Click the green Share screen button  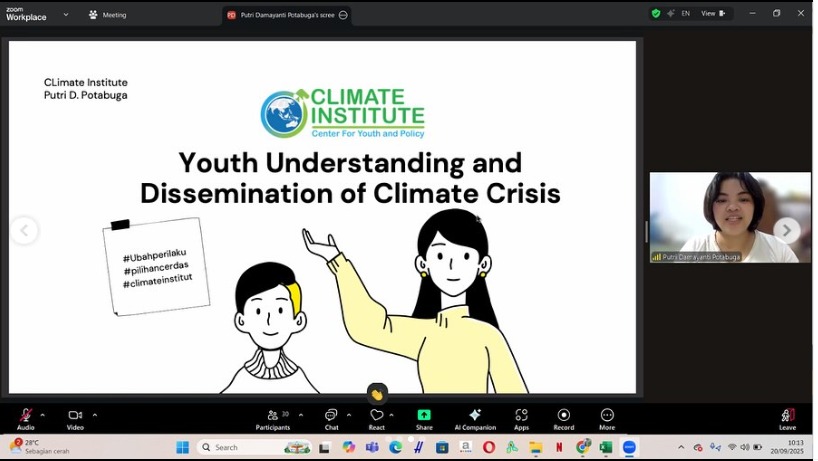424,416
